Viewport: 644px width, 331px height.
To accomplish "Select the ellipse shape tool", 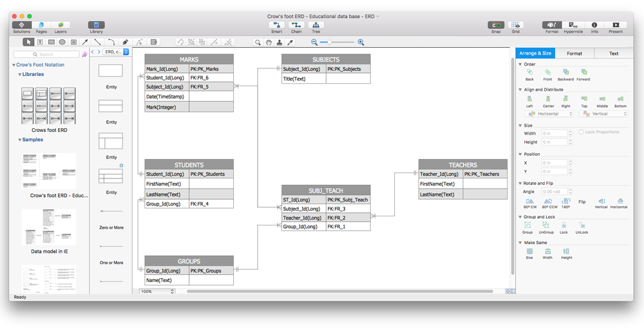I will point(62,42).
